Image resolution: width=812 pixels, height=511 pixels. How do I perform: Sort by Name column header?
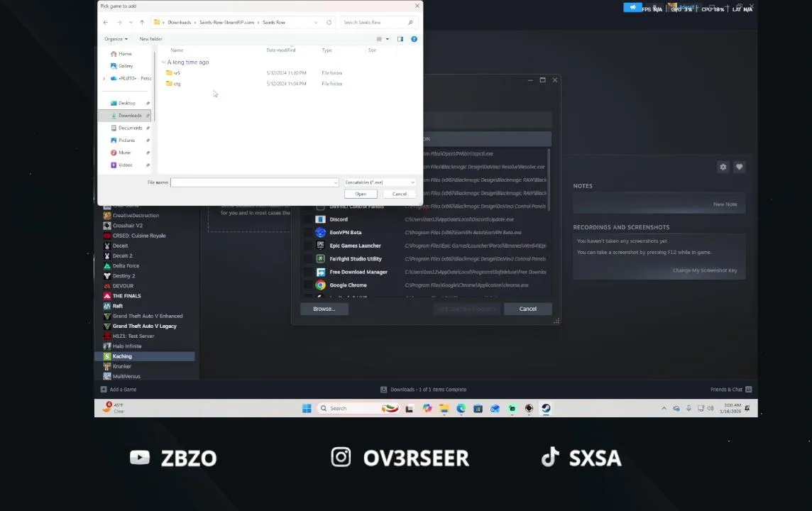177,50
